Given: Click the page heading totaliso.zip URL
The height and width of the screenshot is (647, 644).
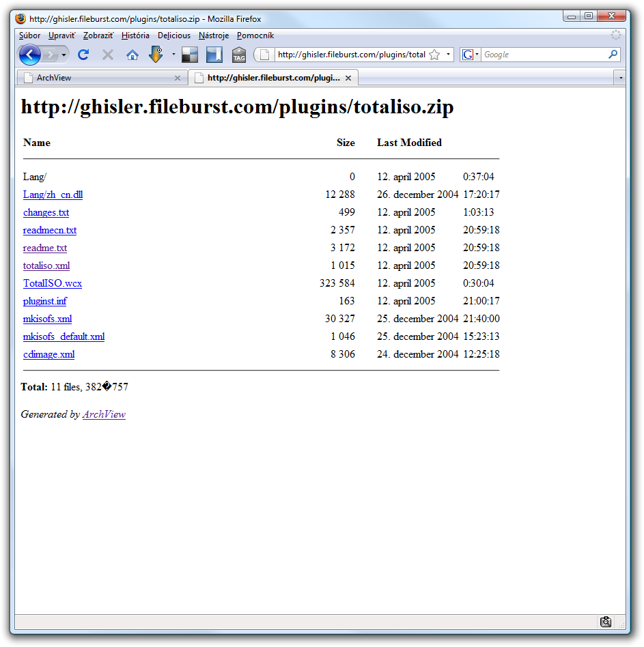Looking at the screenshot, I should tap(238, 107).
